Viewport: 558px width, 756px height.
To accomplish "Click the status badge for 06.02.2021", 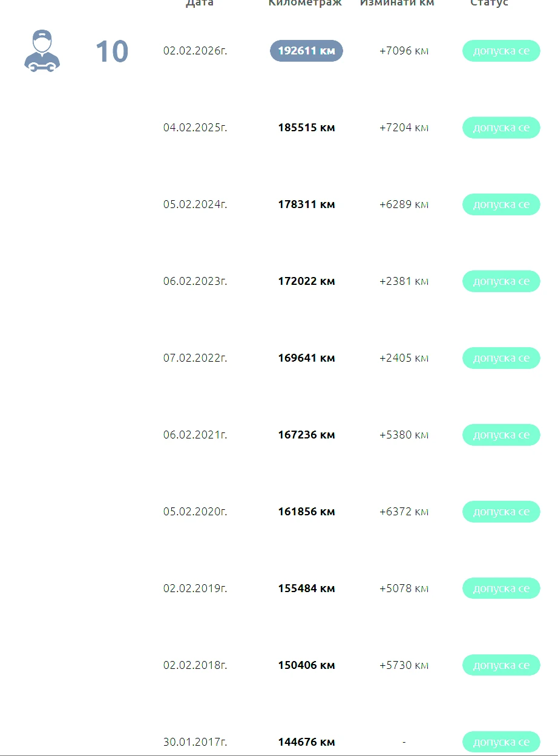I will pyautogui.click(x=501, y=435).
